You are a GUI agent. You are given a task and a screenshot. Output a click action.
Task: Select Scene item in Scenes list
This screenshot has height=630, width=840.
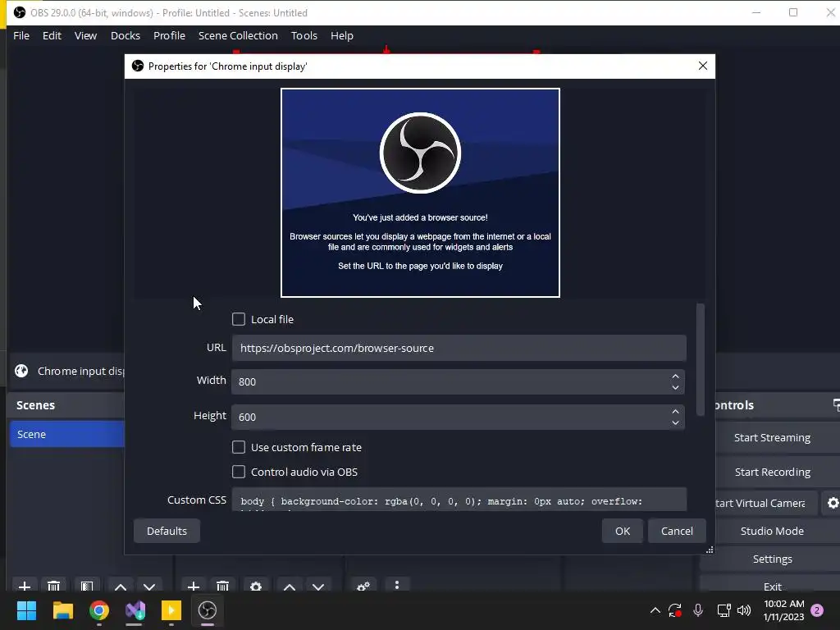[67, 434]
